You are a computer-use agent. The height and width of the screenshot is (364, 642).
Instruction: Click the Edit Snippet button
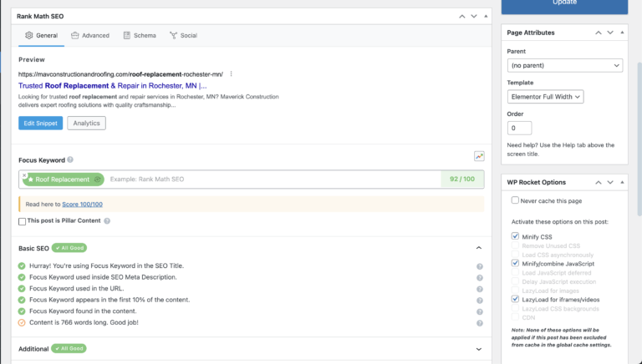coord(40,124)
